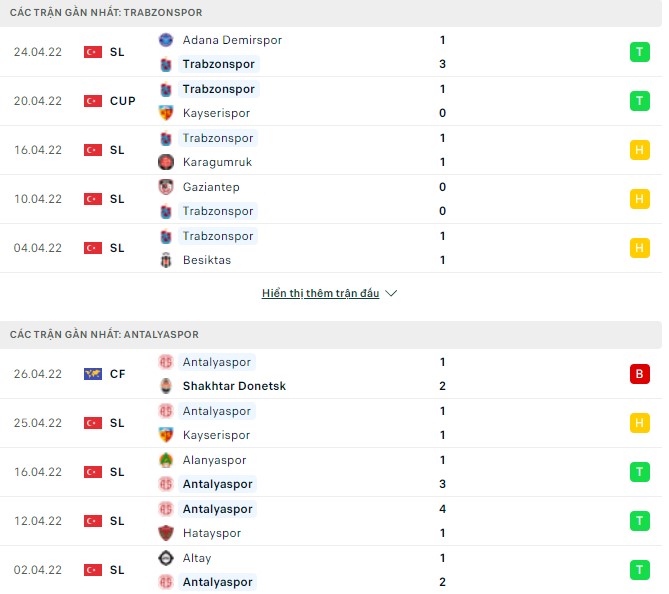Expand the show more matches chevron
This screenshot has height=594, width=669.
(x=391, y=294)
